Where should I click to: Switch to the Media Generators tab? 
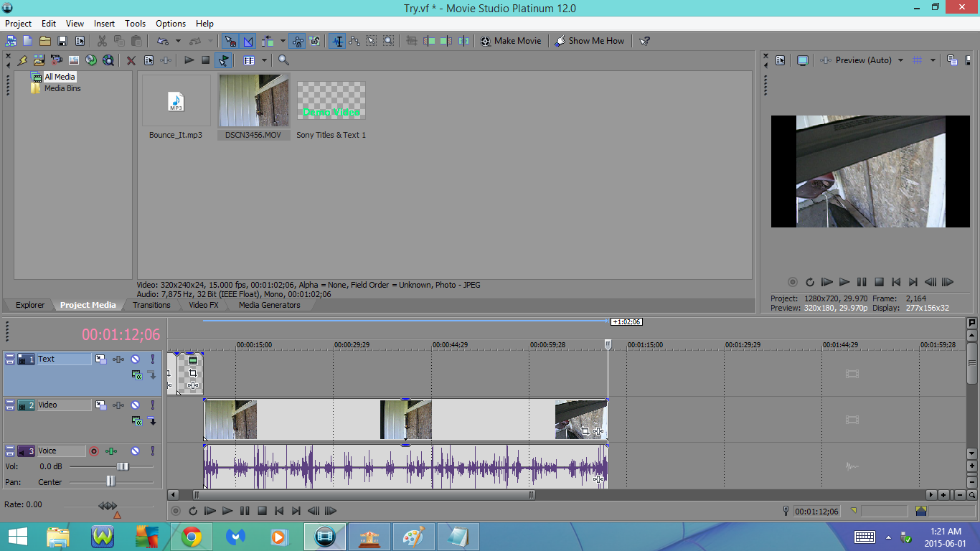(x=270, y=305)
